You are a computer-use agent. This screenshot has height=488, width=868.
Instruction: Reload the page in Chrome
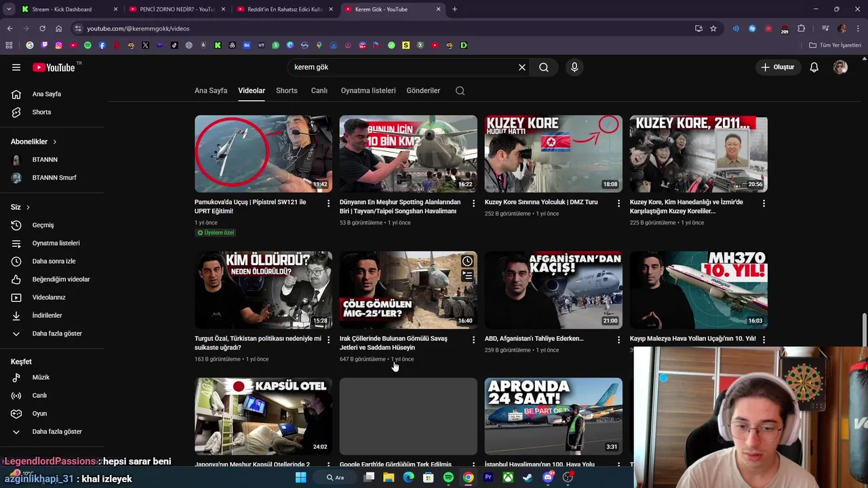(x=42, y=28)
